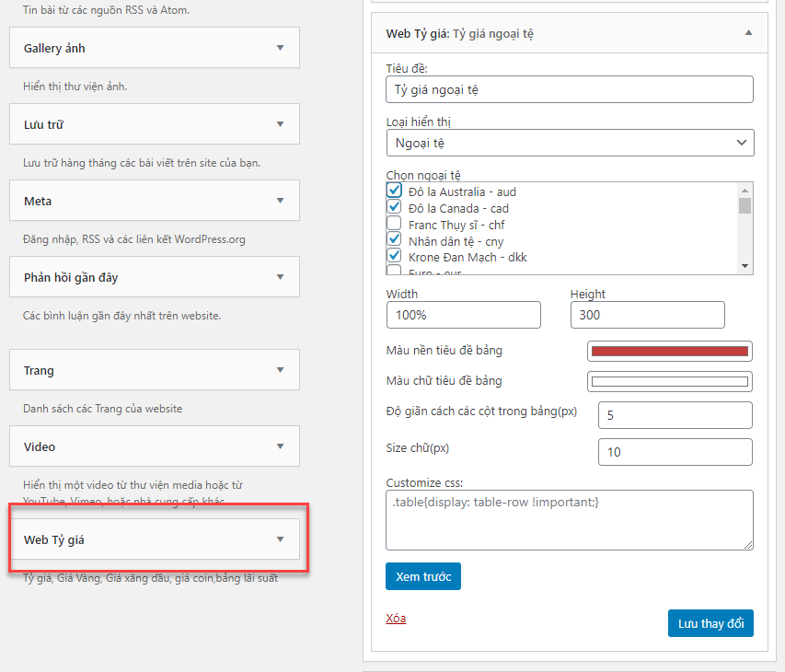This screenshot has height=672, width=785.
Task: Click the Meta widget title
Action: pyautogui.click(x=38, y=202)
